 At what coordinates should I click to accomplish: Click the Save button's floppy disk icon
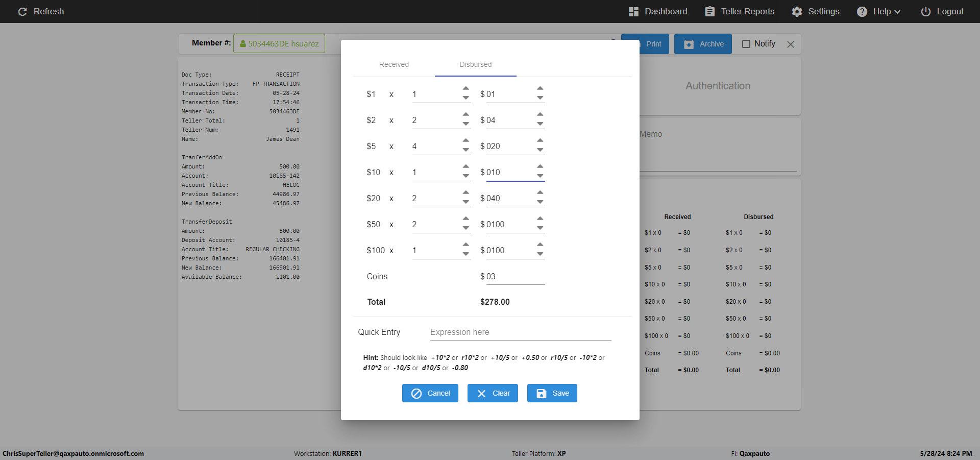point(542,393)
